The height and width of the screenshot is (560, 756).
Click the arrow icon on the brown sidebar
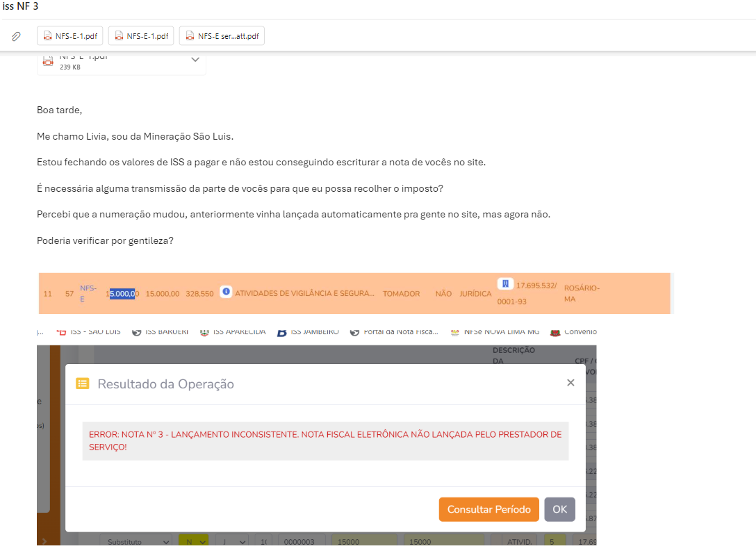click(44, 541)
